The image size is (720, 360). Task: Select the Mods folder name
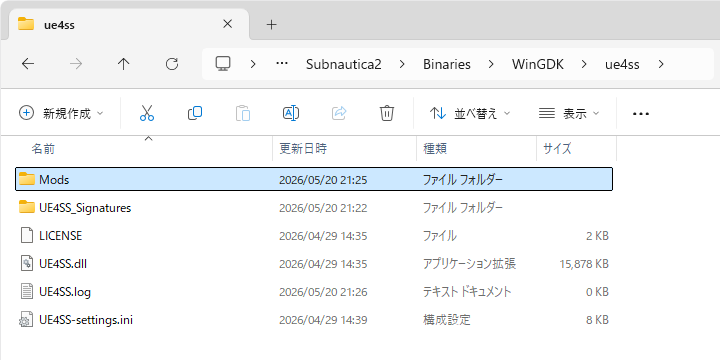pos(54,180)
